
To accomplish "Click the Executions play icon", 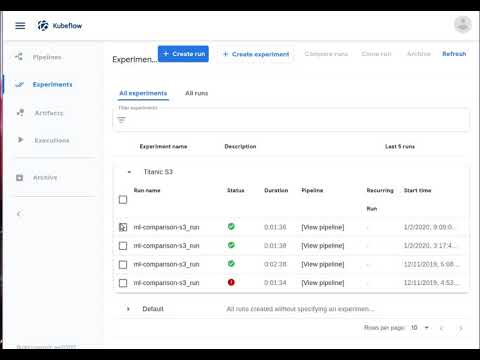I will (20, 140).
